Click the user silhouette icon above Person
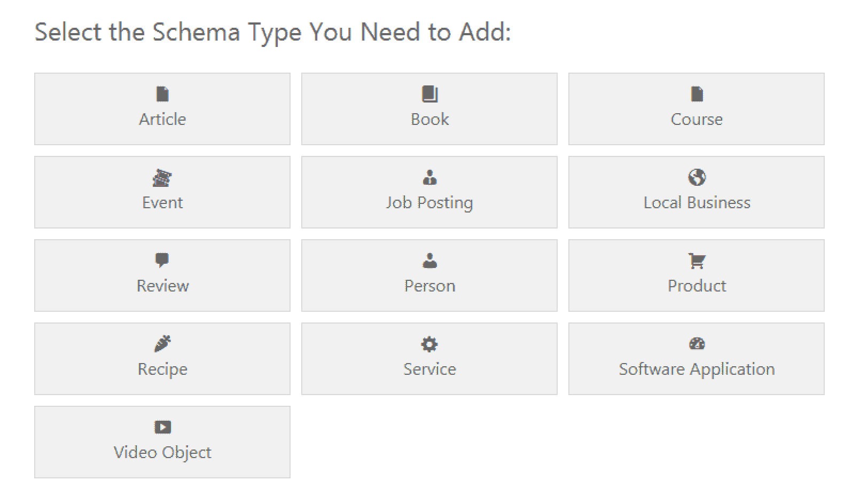Image resolution: width=860 pixels, height=504 pixels. [x=429, y=261]
